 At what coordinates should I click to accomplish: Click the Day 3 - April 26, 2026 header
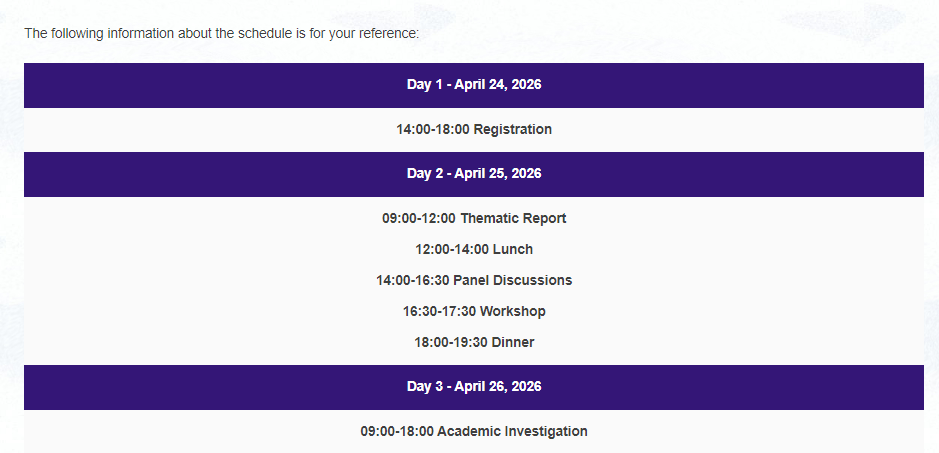tap(474, 387)
